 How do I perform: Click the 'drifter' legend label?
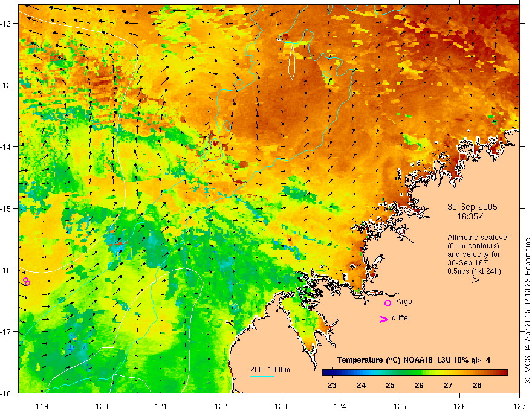coord(401,318)
